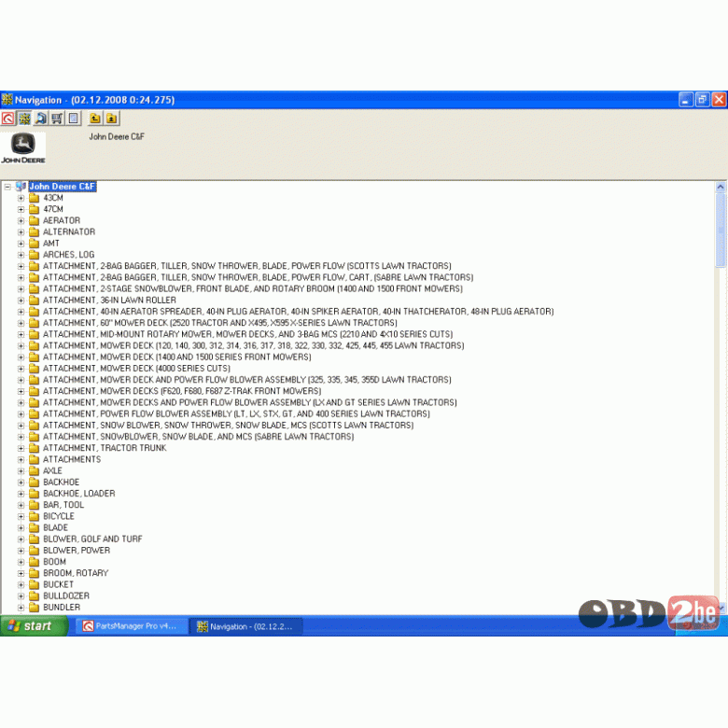Collapse the John Deere C&F root node
The image size is (728, 728).
coord(7,187)
